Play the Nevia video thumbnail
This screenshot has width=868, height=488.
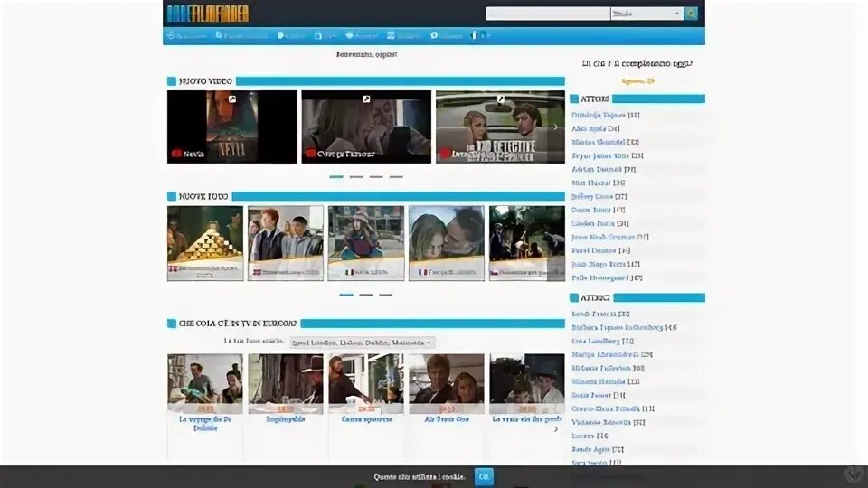point(232,127)
